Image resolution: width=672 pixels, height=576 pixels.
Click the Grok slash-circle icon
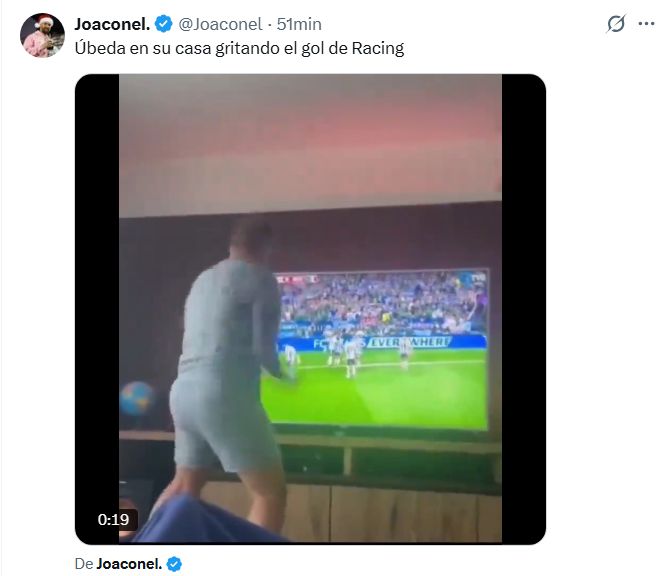coord(616,24)
